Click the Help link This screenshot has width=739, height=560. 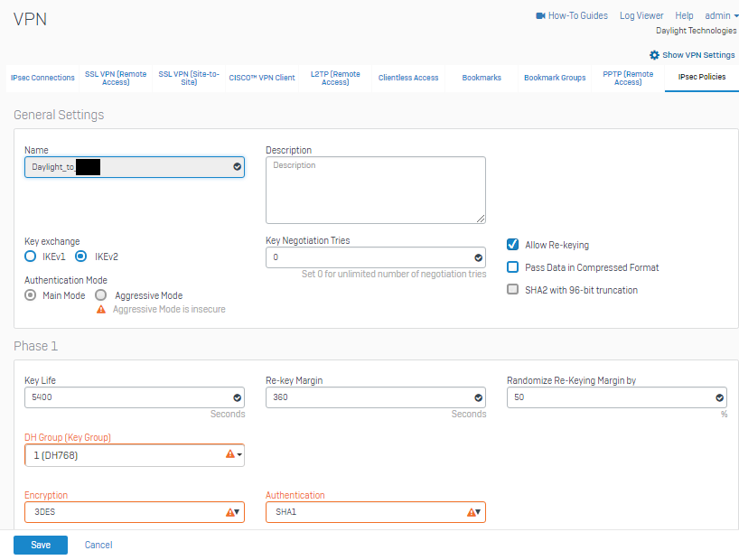pyautogui.click(x=684, y=16)
